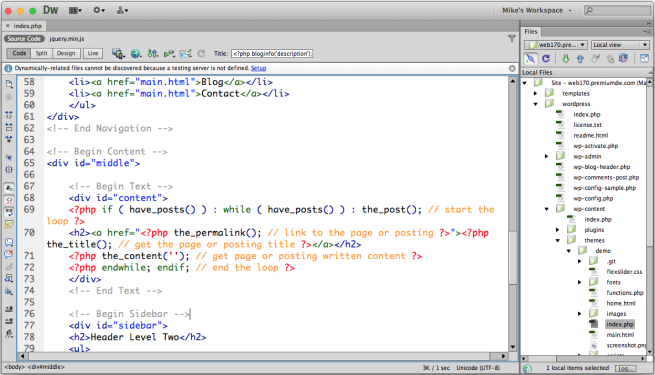Open the layout menu next to Dw logo

coord(75,10)
